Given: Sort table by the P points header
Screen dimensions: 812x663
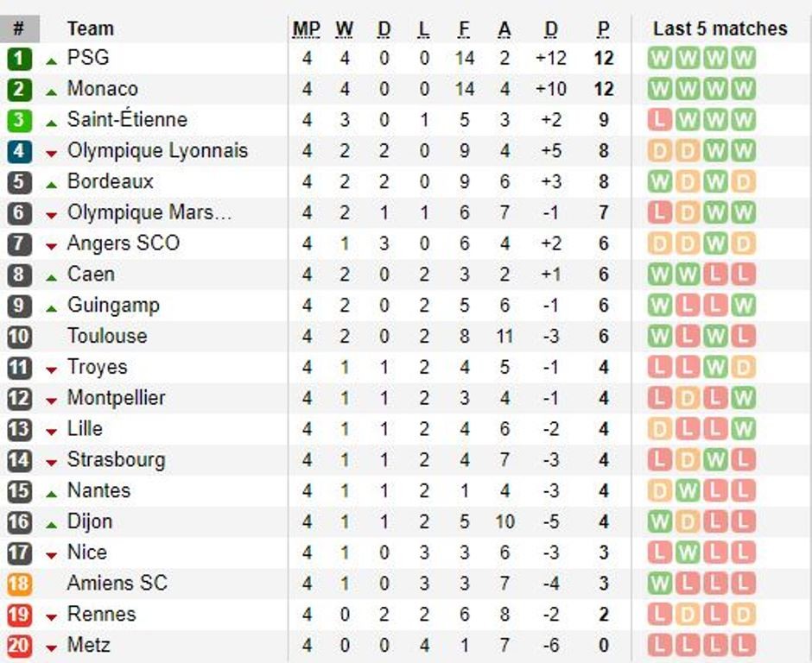Looking at the screenshot, I should point(603,29).
